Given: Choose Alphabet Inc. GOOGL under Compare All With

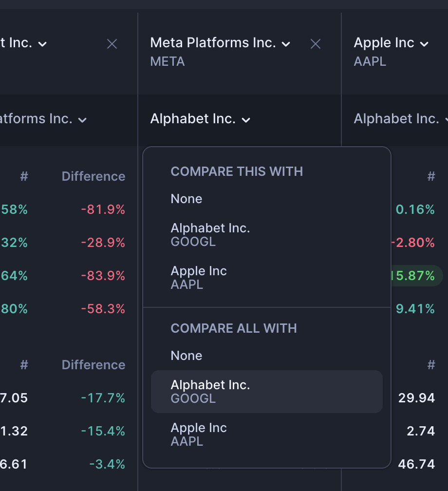Looking at the screenshot, I should (267, 392).
